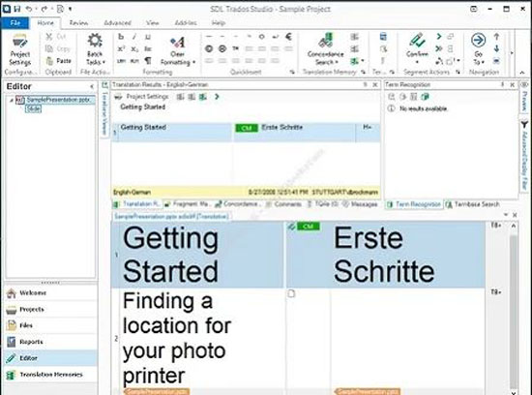Click the Confirm segment pencil icon
532x395 pixels.
click(x=417, y=41)
